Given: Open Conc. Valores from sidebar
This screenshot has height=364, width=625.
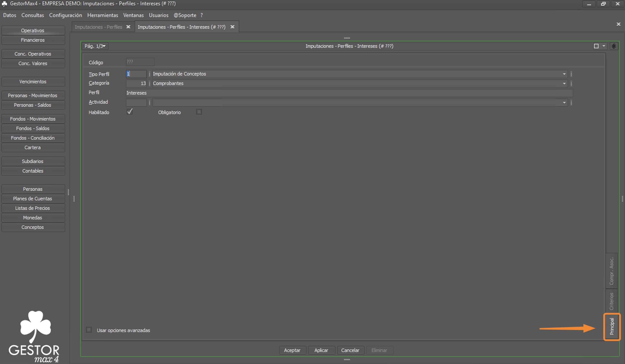Looking at the screenshot, I should coord(33,63).
